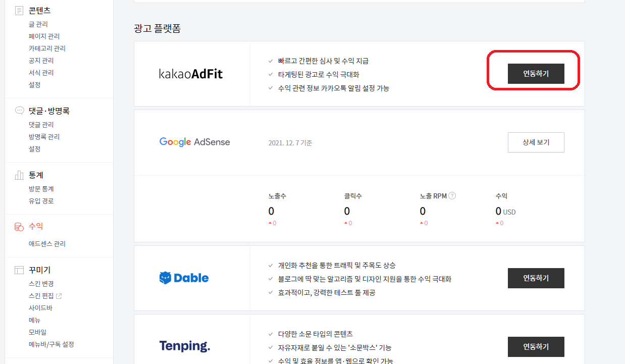This screenshot has height=364, width=625.
Task: Click the 노출 RPM stat label
Action: (433, 196)
